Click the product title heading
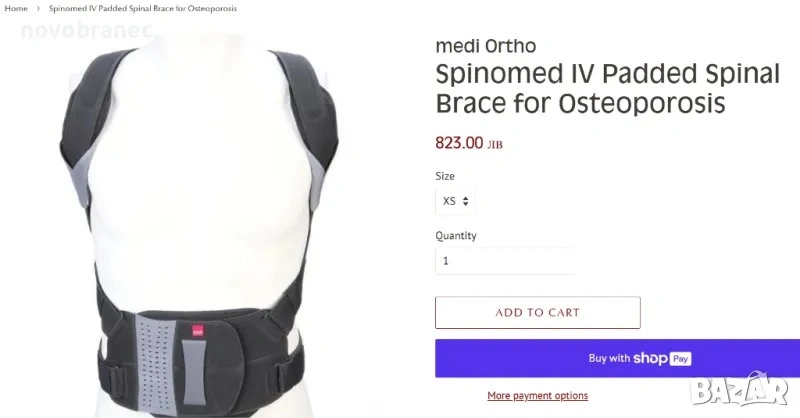This screenshot has width=800, height=418. [608, 88]
